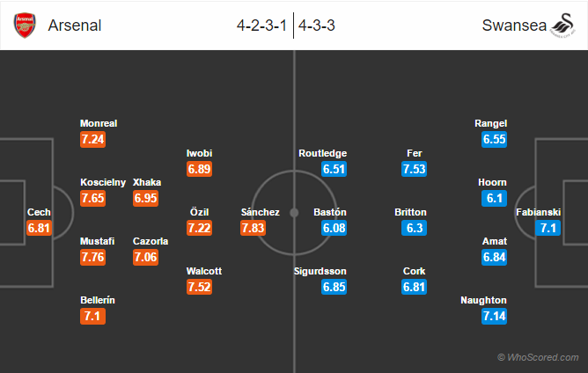
Task: Click the Sigurdsson player name
Action: [320, 271]
